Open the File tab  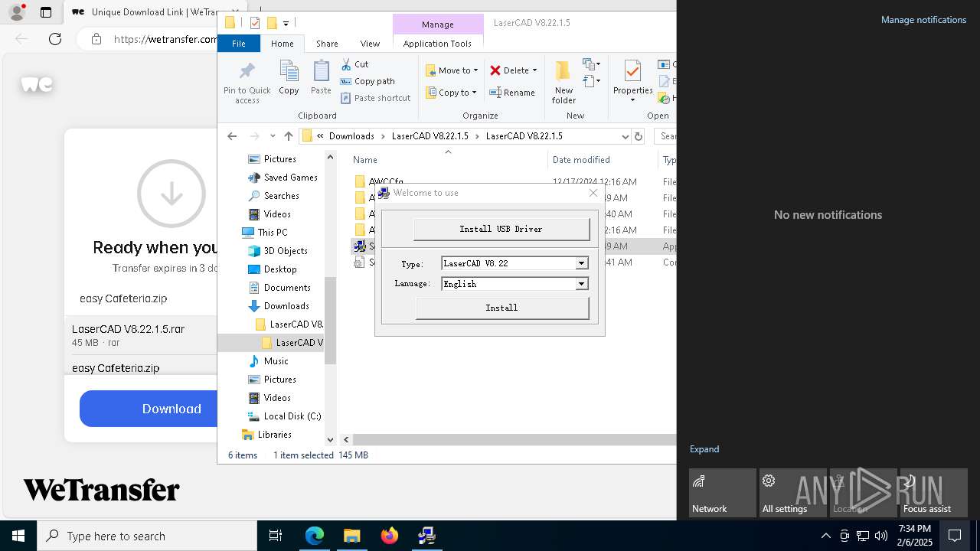pyautogui.click(x=239, y=44)
